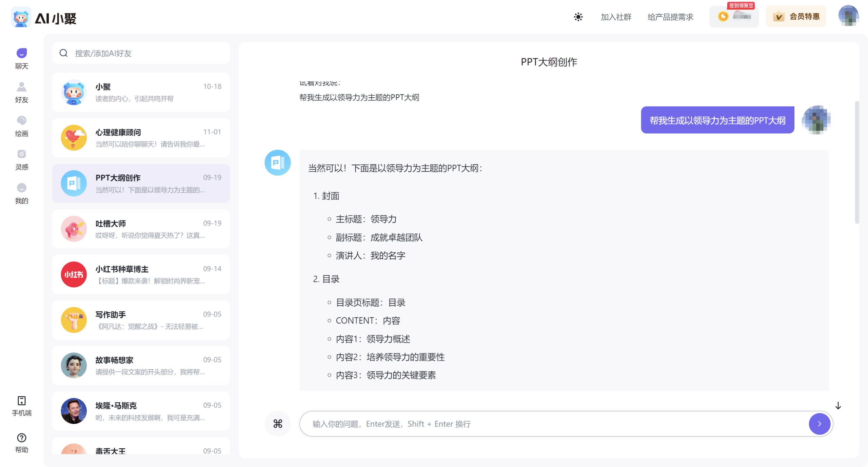868x467 pixels.
Task: Click the send arrow button
Action: point(819,424)
